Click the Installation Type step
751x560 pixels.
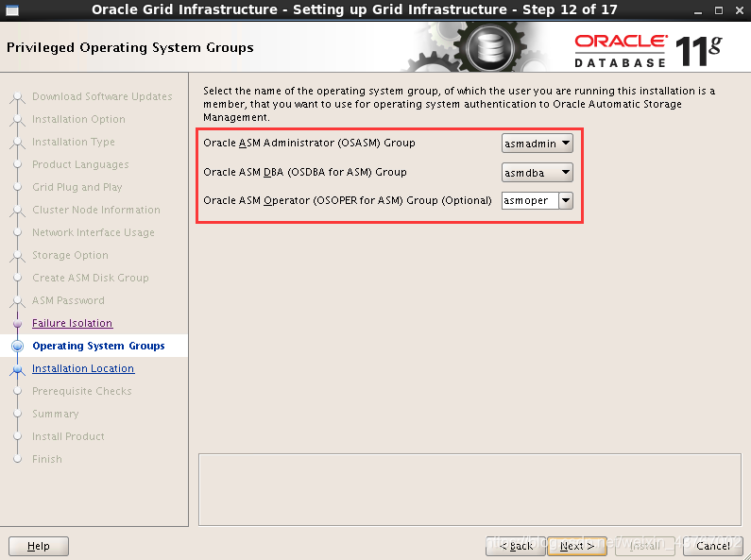(74, 142)
